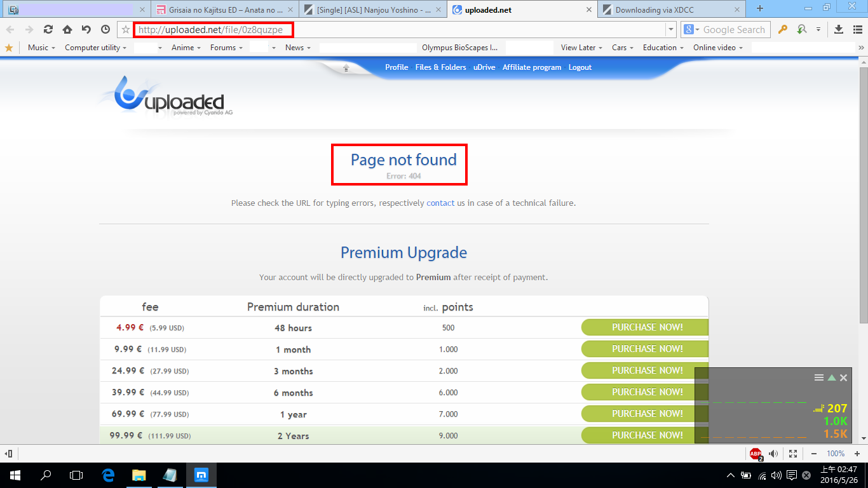Open the Profile menu link
The image size is (868, 488).
(x=397, y=67)
